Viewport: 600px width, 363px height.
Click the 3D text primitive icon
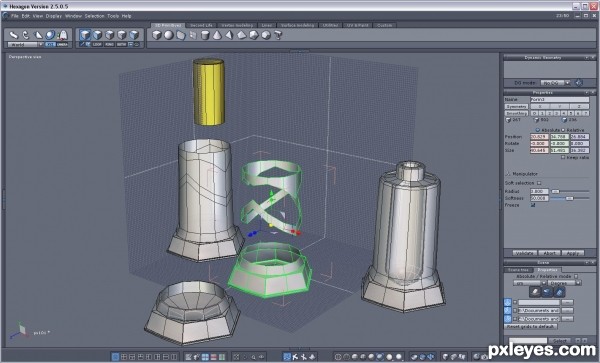[278, 35]
